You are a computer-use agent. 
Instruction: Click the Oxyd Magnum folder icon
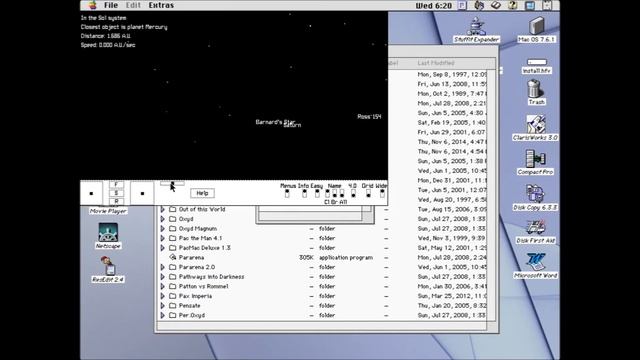(173, 229)
